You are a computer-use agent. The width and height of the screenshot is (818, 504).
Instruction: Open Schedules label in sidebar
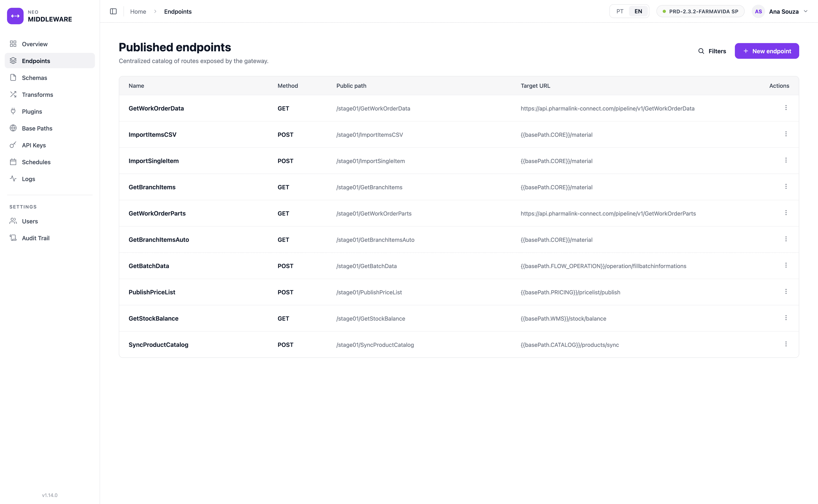click(x=36, y=162)
